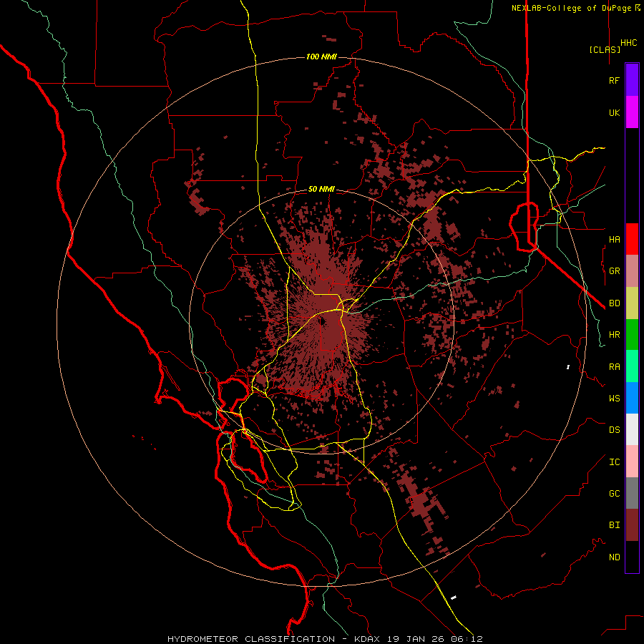Select the BD yellow legend swatch
Image resolution: width=644 pixels, height=644 pixels.
632,303
